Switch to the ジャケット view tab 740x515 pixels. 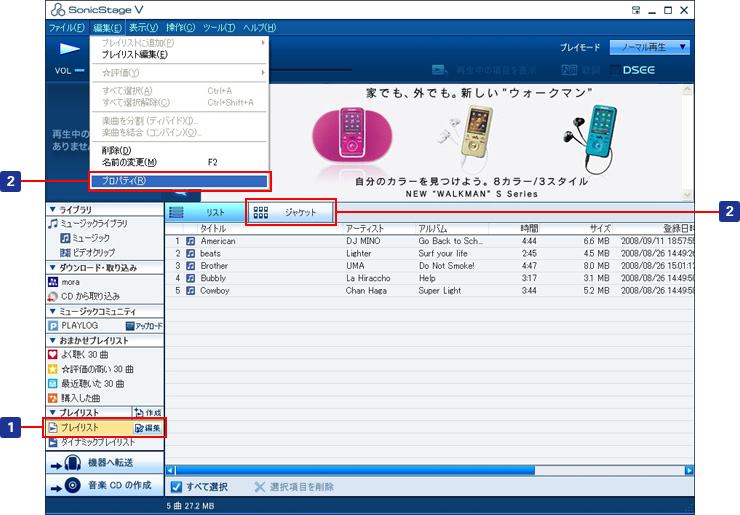(290, 212)
